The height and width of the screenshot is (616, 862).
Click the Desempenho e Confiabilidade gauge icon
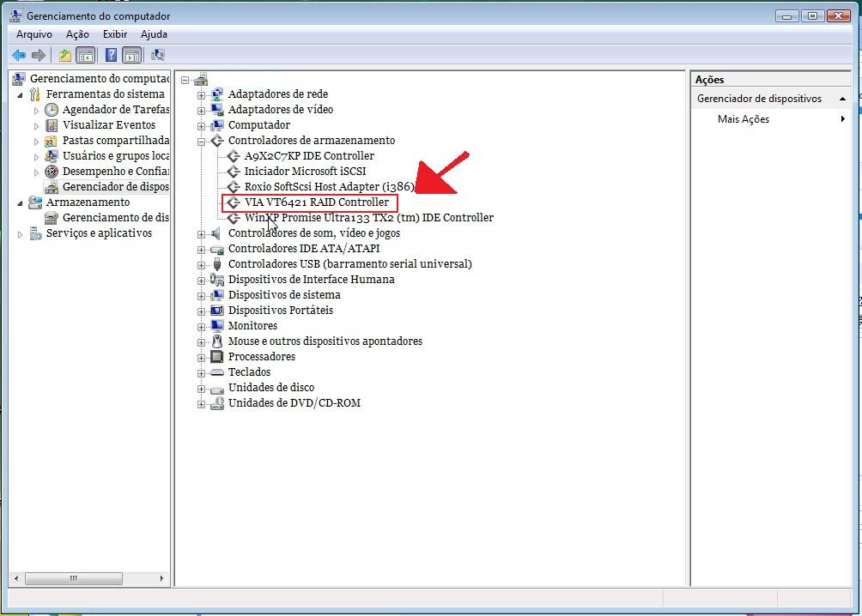click(x=52, y=171)
